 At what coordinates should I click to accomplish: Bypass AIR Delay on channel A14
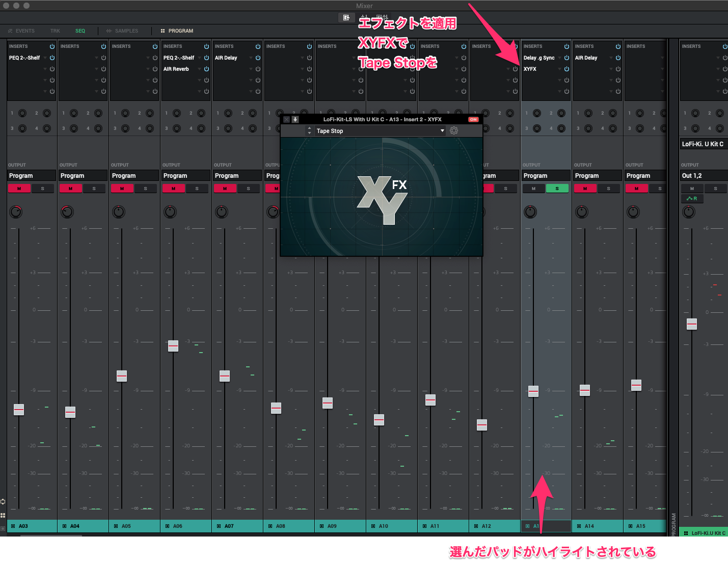pyautogui.click(x=618, y=58)
